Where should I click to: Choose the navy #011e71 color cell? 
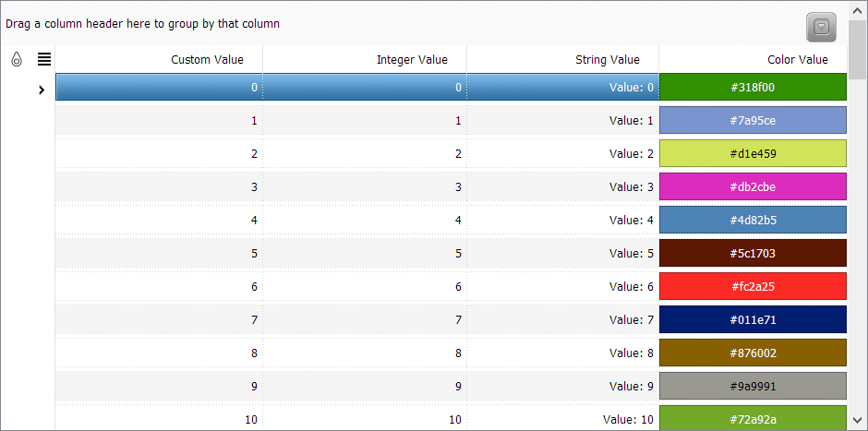click(753, 319)
